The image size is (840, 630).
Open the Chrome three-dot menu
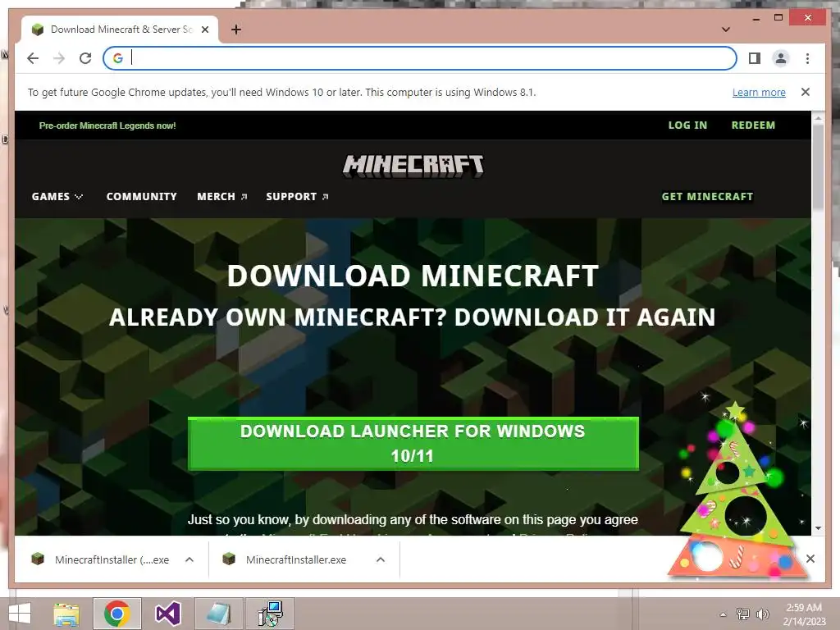(807, 58)
